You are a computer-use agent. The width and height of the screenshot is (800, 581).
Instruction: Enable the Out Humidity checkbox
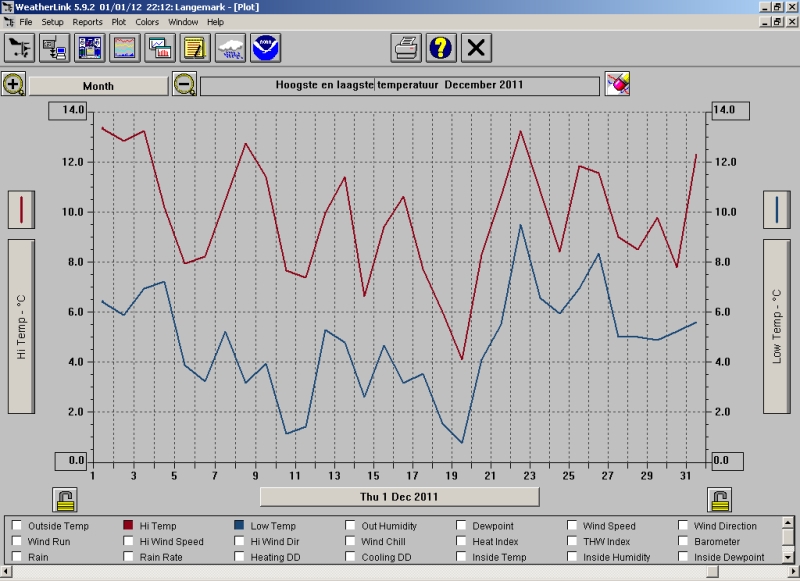tap(350, 525)
